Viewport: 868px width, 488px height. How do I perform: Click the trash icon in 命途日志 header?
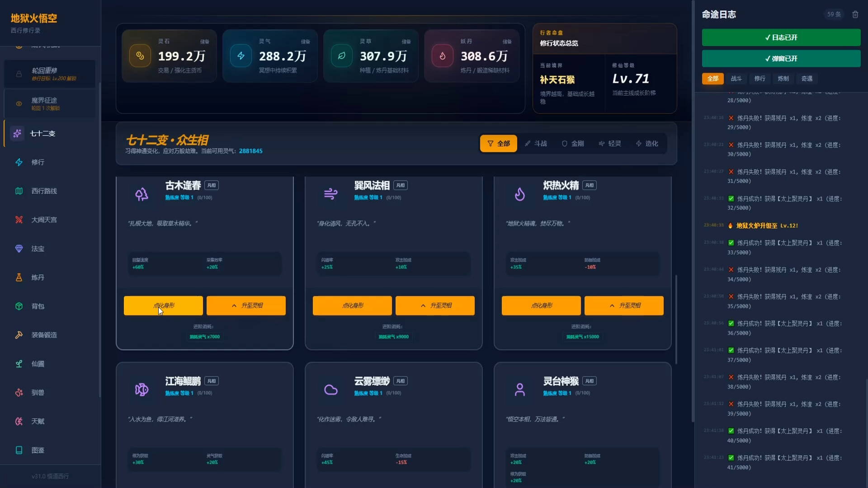[855, 14]
